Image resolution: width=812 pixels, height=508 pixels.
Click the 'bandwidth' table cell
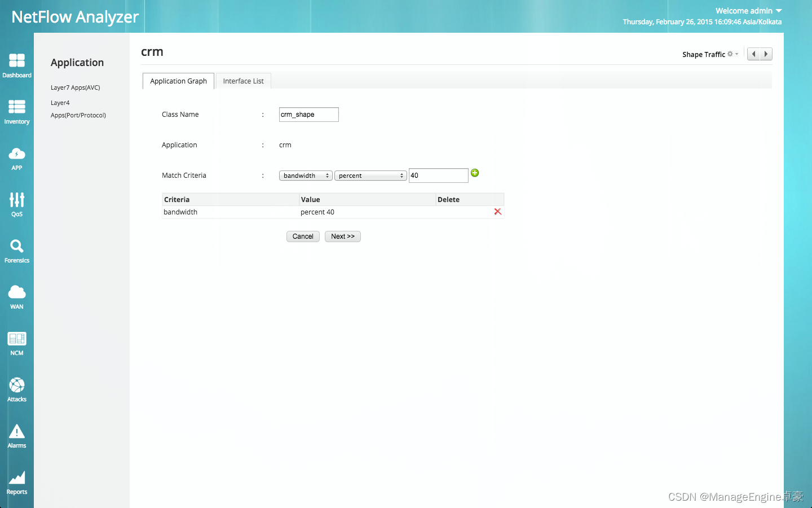[180, 212]
